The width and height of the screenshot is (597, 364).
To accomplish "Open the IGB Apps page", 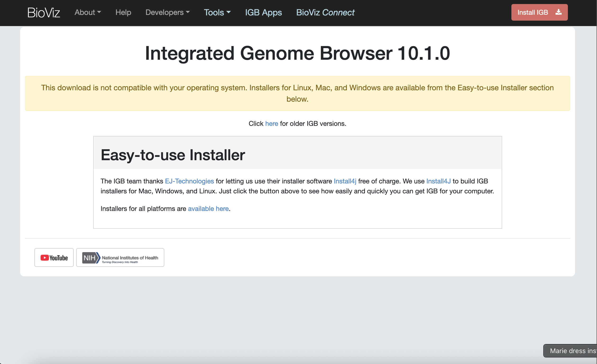I will click(x=263, y=12).
